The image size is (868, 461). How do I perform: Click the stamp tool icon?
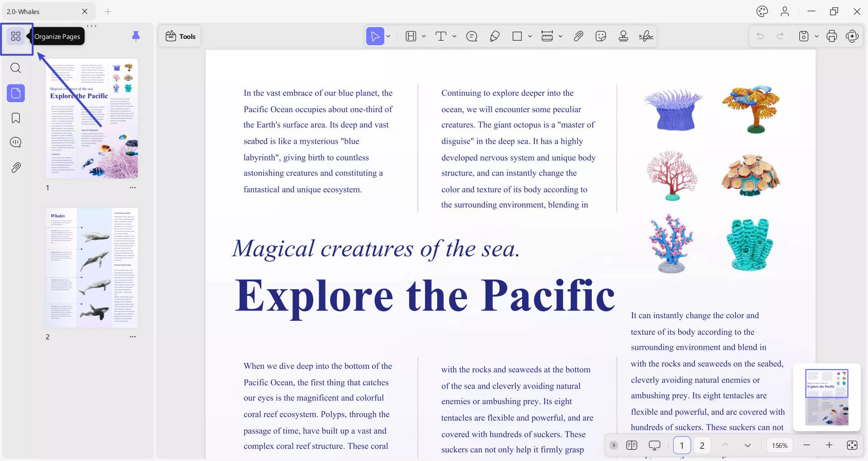click(x=623, y=36)
